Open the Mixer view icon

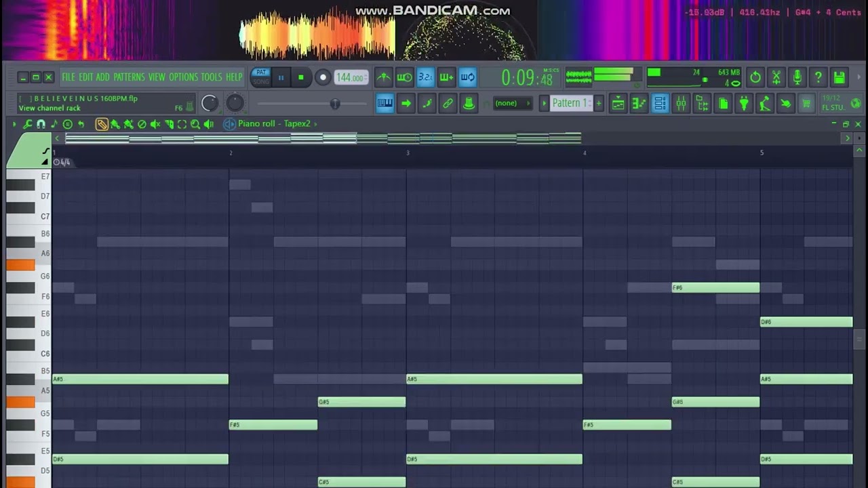point(681,104)
